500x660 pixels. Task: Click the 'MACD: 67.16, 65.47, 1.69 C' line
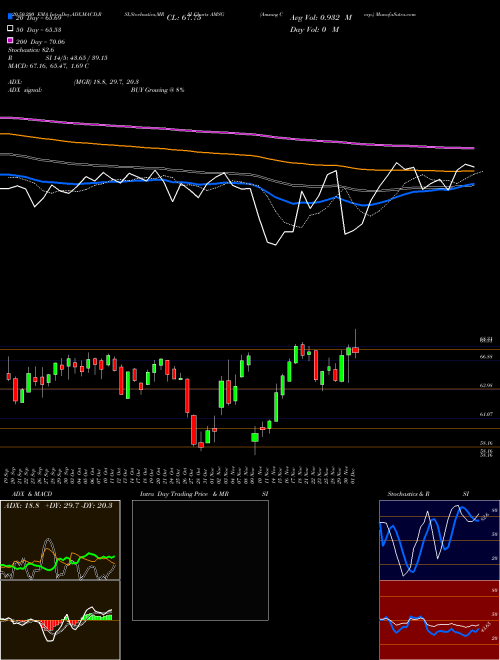[x=48, y=66]
